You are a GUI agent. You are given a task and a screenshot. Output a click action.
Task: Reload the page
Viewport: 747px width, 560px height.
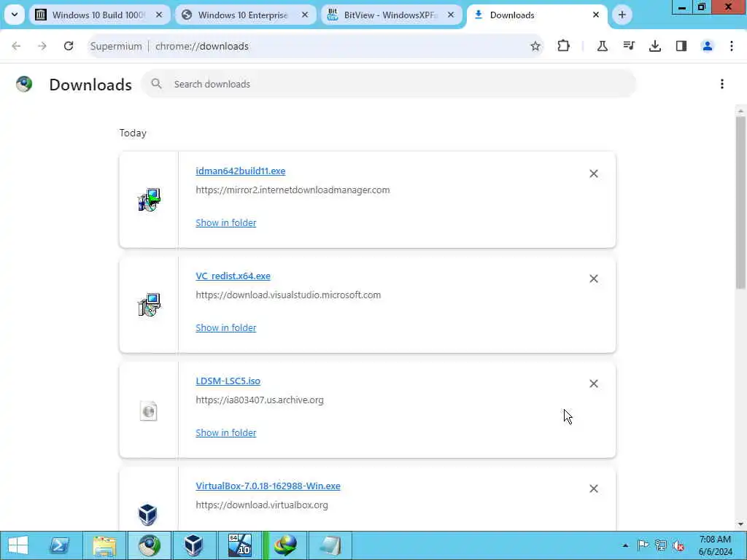(69, 46)
